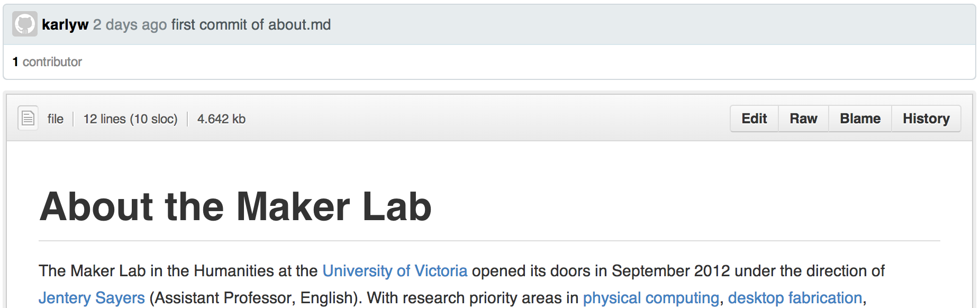The image size is (980, 308).
Task: Click the "1 contributor" label
Action: coord(47,62)
